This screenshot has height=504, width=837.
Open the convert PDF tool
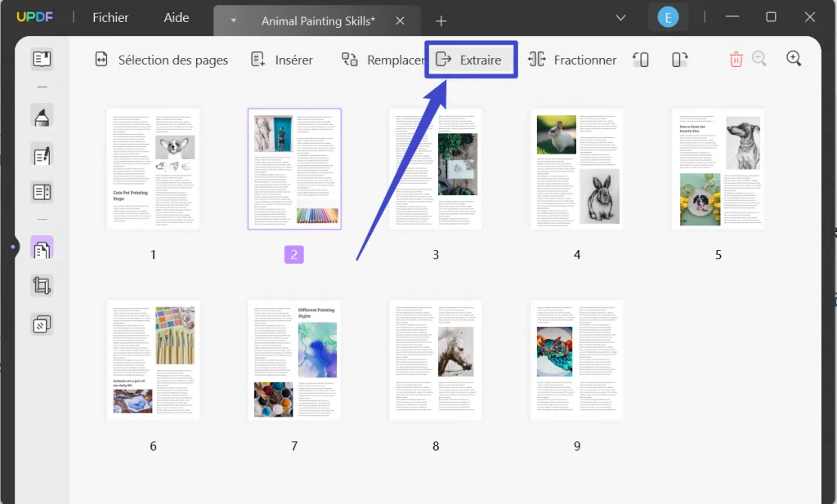42,192
